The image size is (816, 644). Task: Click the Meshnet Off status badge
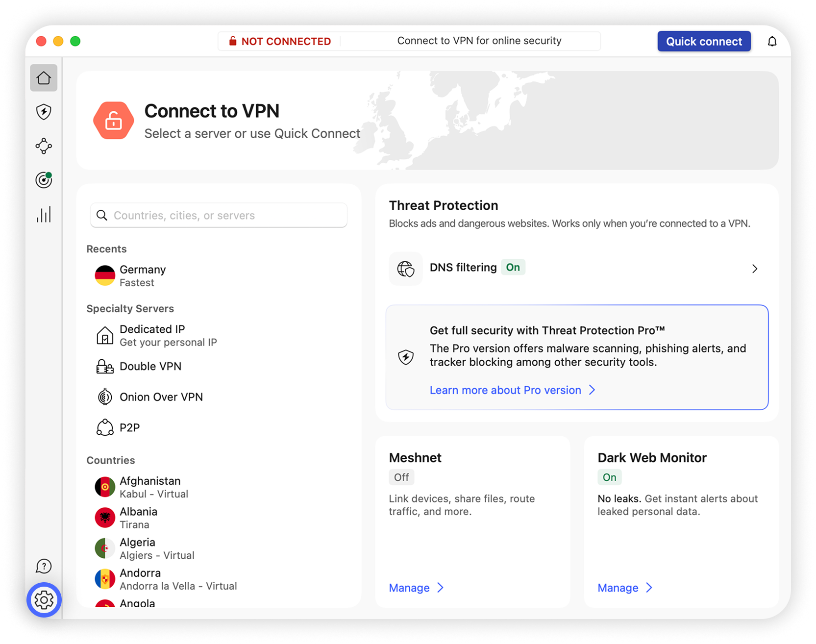click(401, 477)
